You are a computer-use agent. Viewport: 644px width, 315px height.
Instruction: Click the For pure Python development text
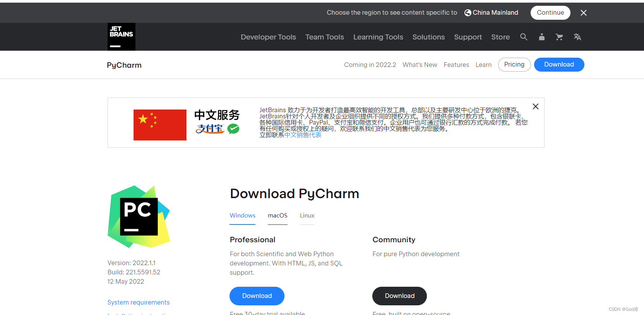tap(416, 254)
